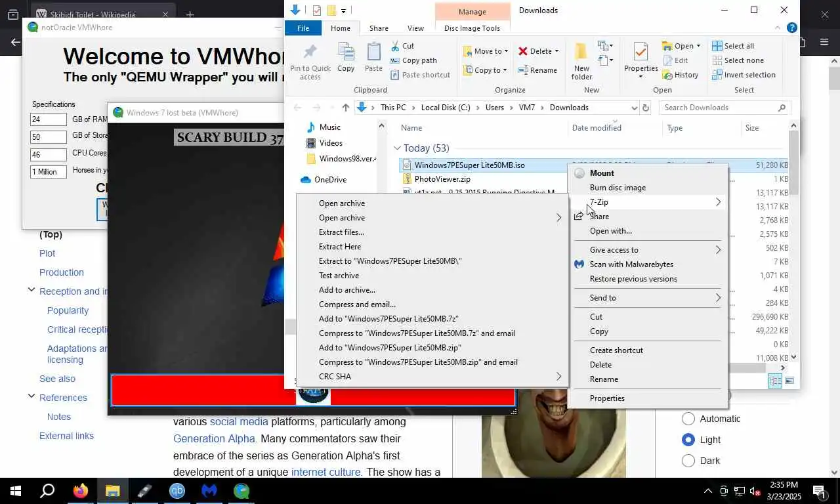Open qBittorrent from the taskbar
The width and height of the screenshot is (840, 504).
177,491
